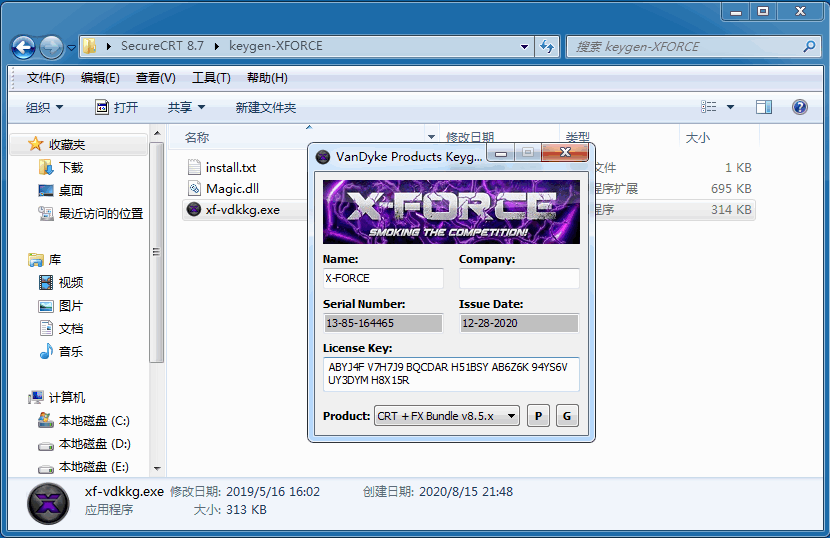Image resolution: width=830 pixels, height=538 pixels.
Task: Click the refresh button by address bar
Action: 547,47
